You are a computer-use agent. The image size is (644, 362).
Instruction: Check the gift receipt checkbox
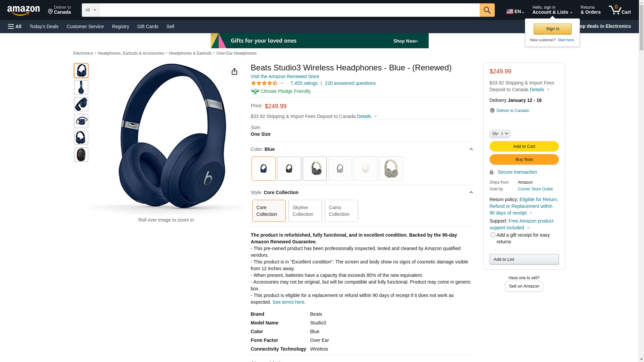pyautogui.click(x=493, y=235)
